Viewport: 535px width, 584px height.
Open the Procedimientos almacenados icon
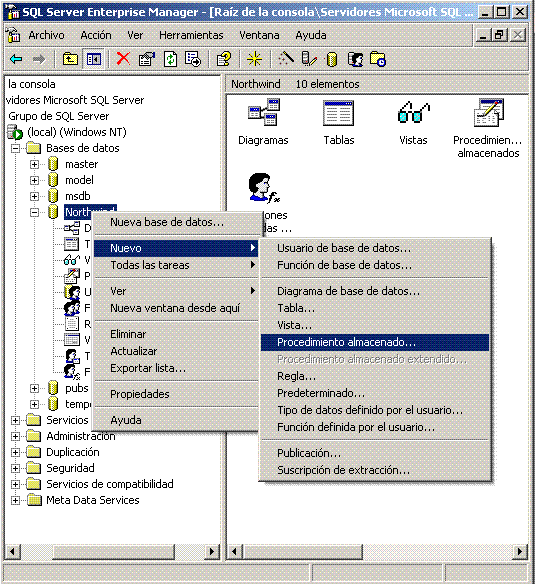(x=488, y=112)
